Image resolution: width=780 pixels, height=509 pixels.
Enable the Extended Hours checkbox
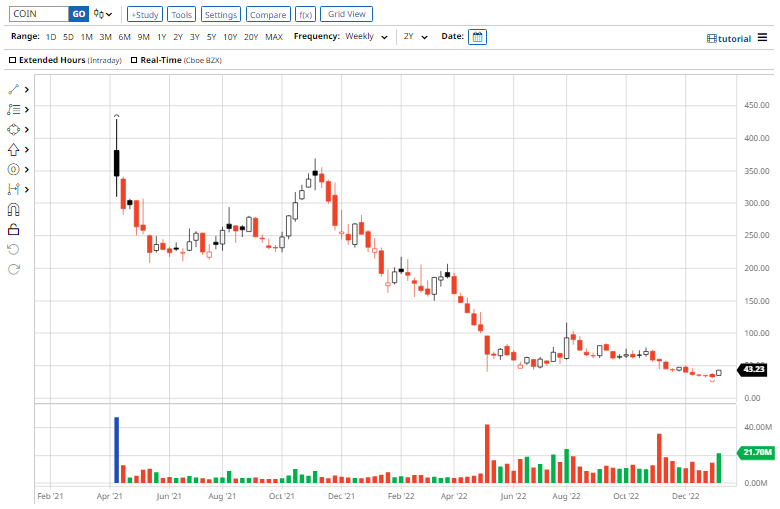coord(12,60)
